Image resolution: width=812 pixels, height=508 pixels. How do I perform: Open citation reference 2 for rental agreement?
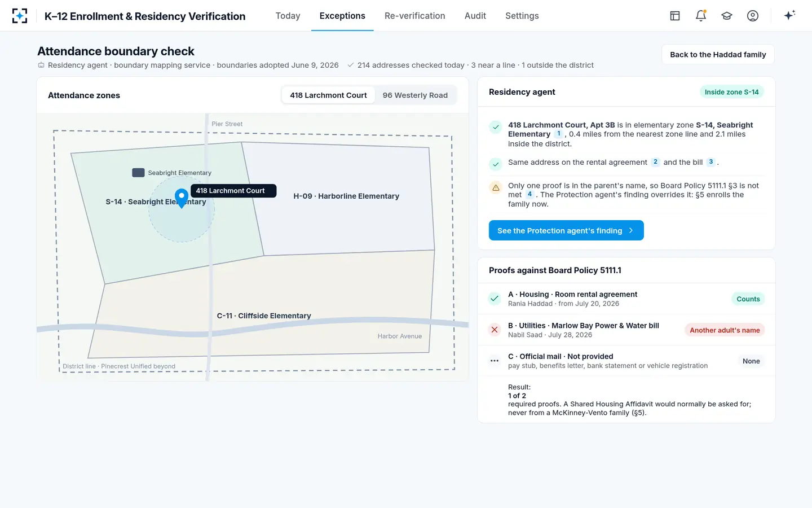click(x=655, y=162)
